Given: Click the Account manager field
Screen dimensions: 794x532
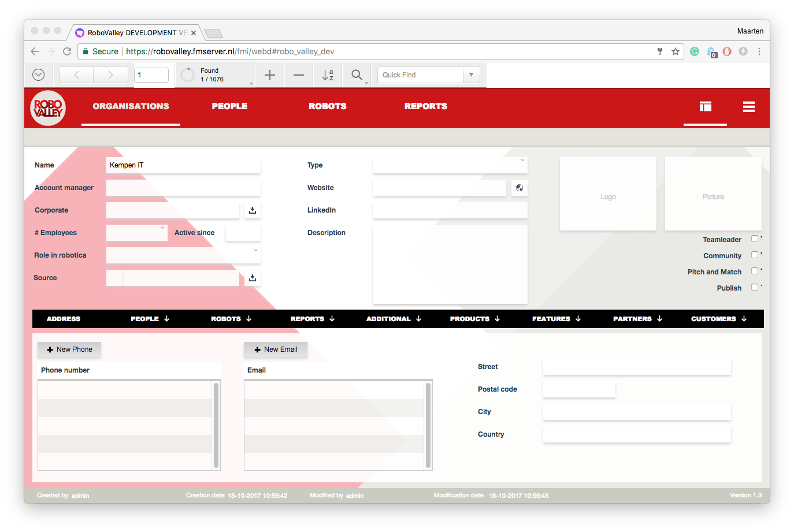Looking at the screenshot, I should 184,188.
